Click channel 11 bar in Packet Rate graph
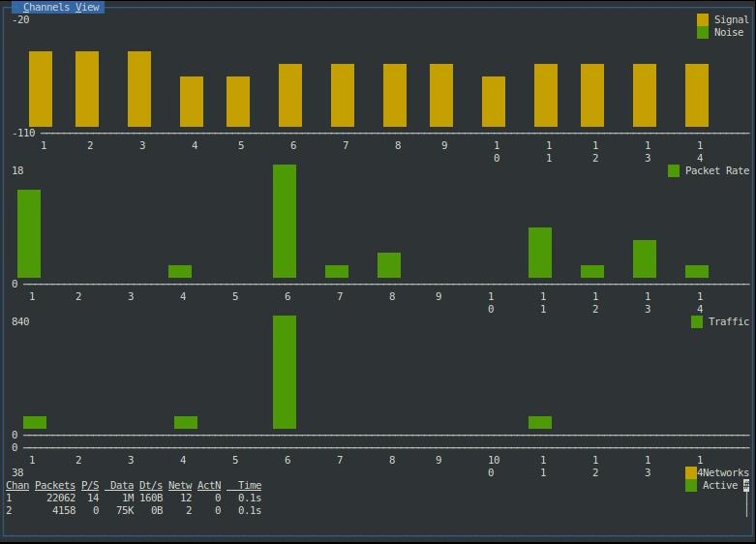Image resolution: width=756 pixels, height=544 pixels. pyautogui.click(x=540, y=253)
